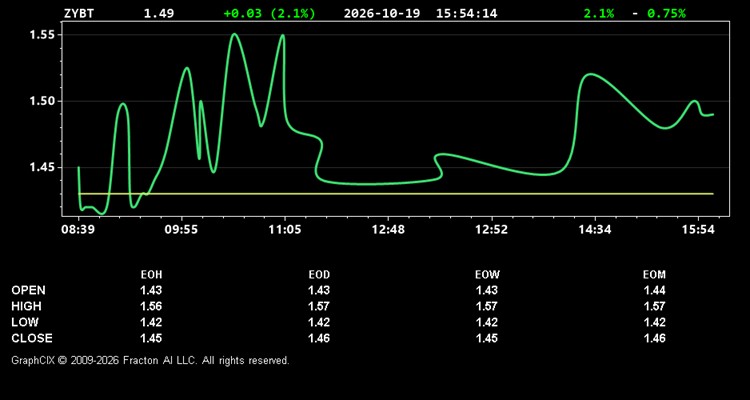Click the EOH column header
This screenshot has height=400, width=750.
click(x=151, y=275)
